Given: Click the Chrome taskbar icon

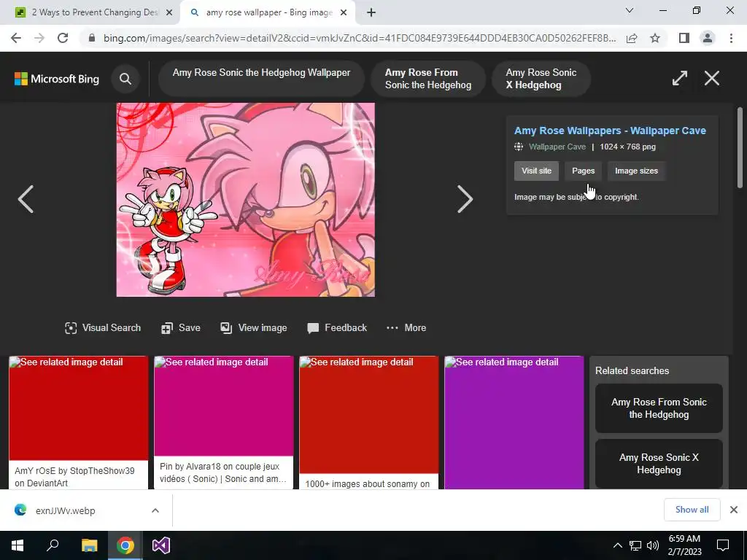Looking at the screenshot, I should coord(125,545).
